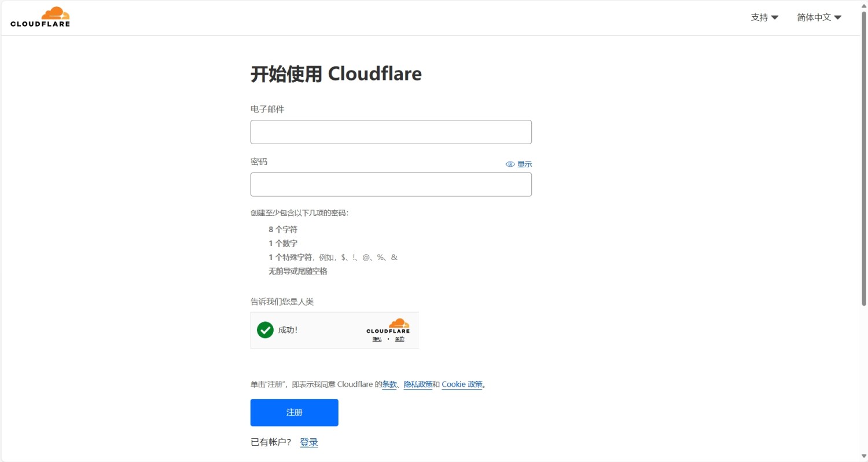The image size is (868, 462).
Task: Open the 隐私 link in the verification widget
Action: (x=377, y=339)
